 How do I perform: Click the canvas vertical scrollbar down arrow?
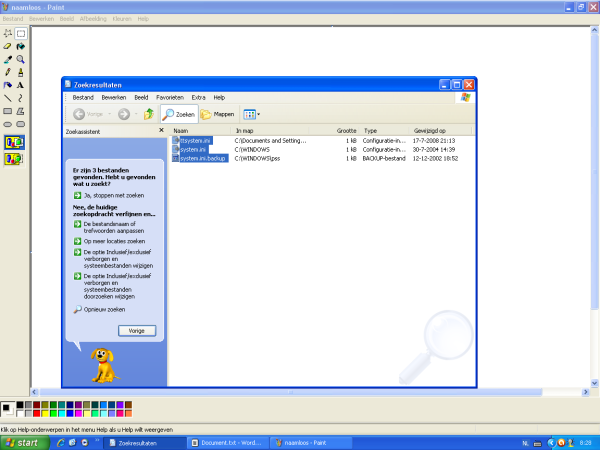click(x=594, y=383)
